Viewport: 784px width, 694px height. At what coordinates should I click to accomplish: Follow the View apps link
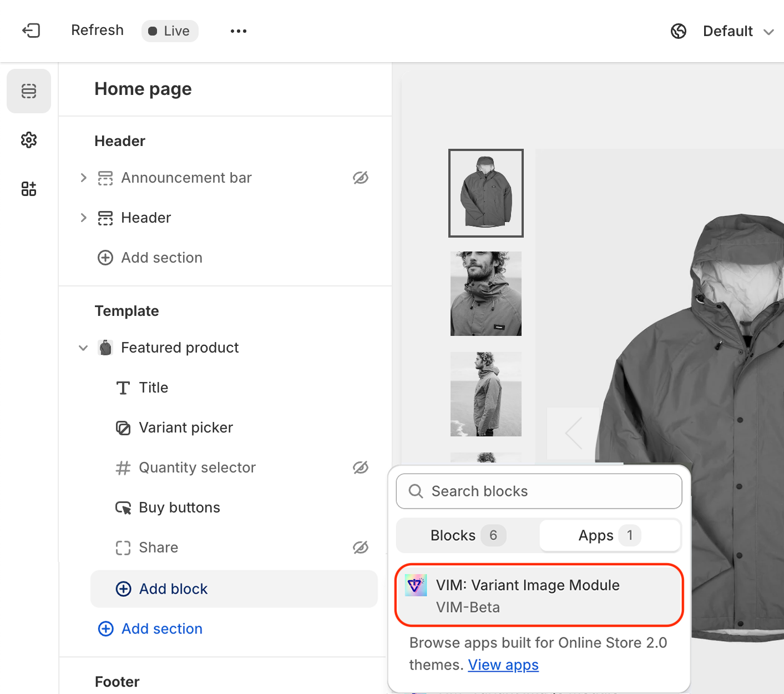[503, 665]
